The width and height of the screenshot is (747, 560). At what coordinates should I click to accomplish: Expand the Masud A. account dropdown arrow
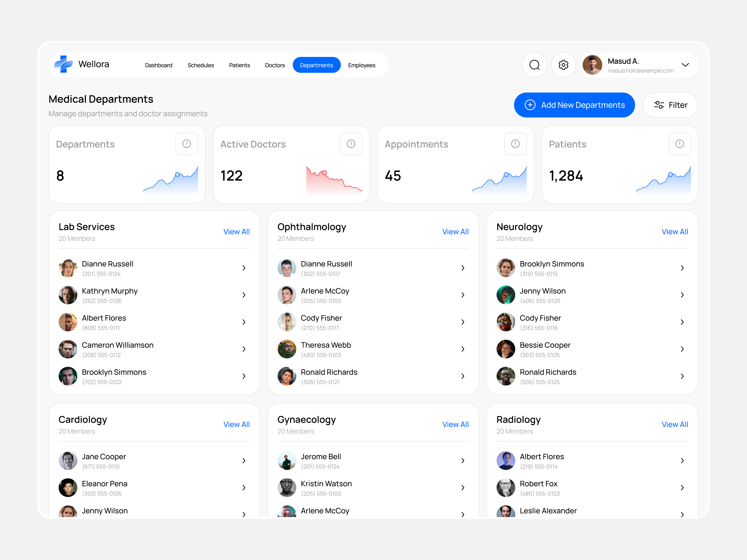(685, 65)
